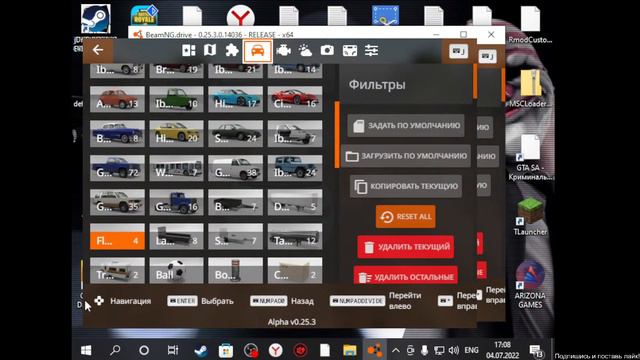Screen dimensions: 640x360
Task: Select the blue truck thumbnail G... 16
Action: pos(176,202)
